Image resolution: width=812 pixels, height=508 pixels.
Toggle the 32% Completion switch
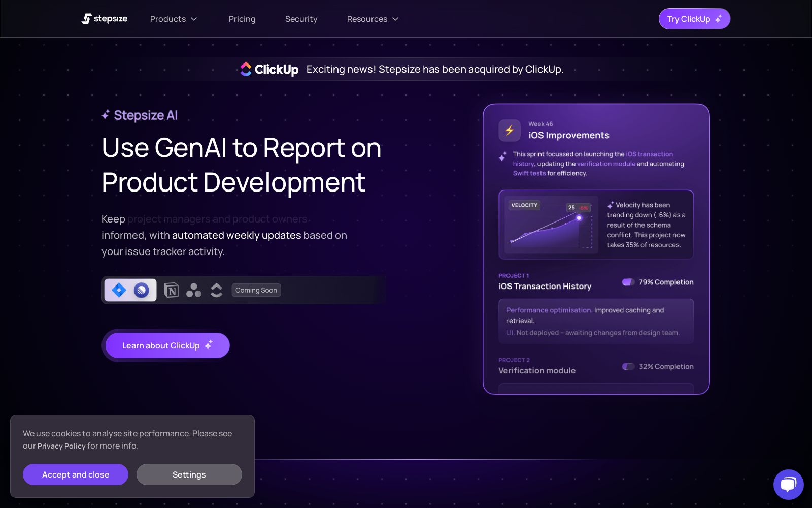[x=629, y=366]
